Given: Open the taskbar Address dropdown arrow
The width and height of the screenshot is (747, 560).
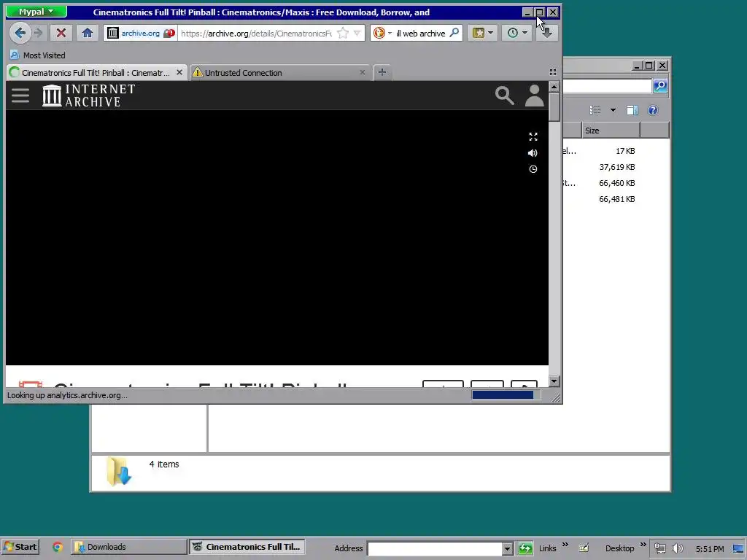Looking at the screenshot, I should (508, 548).
